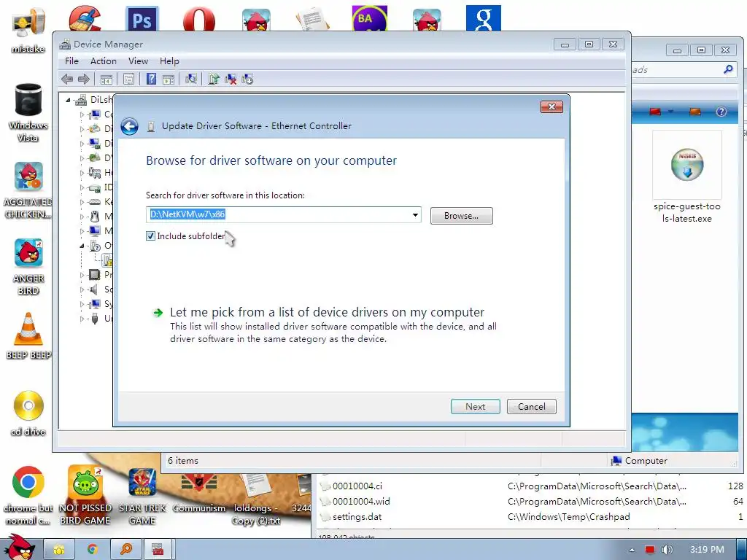
Task: Open the Photoshop Ps desktop icon
Action: [x=142, y=19]
